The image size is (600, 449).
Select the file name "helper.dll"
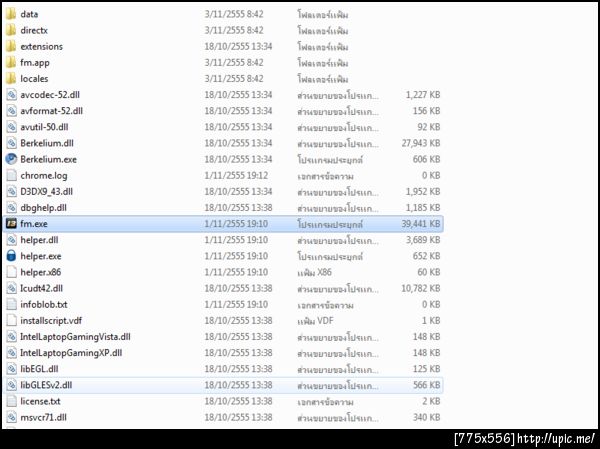tap(39, 240)
